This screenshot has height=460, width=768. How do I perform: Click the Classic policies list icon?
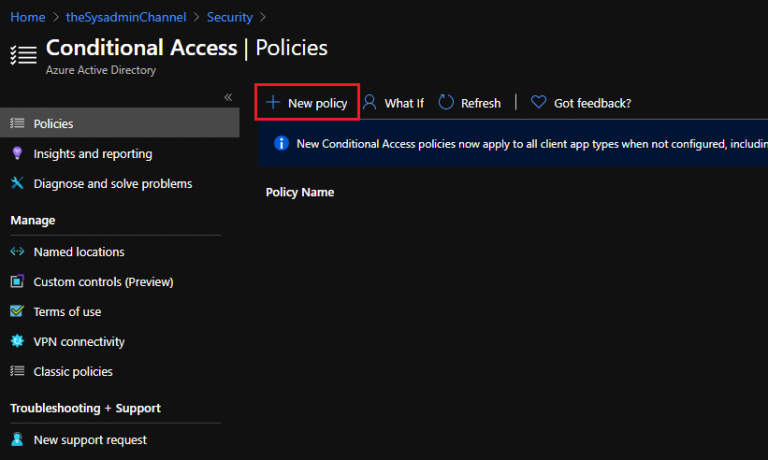(x=17, y=371)
